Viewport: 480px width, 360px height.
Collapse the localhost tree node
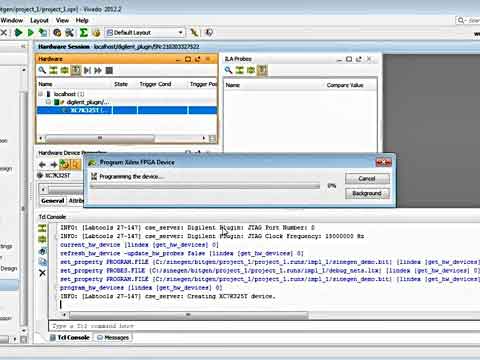pos(40,94)
